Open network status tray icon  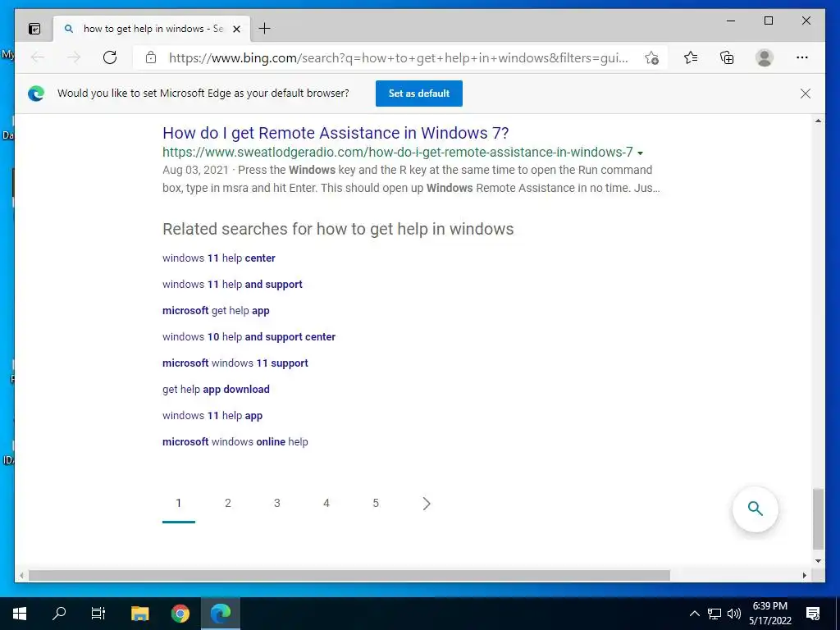coord(714,614)
